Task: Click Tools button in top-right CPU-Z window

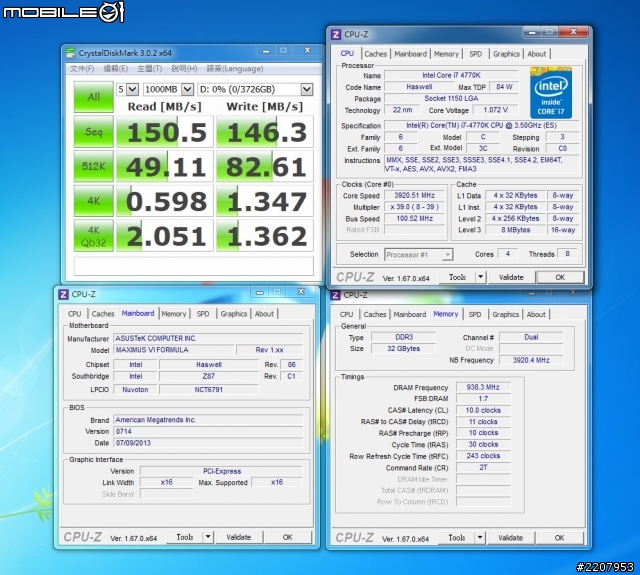Action: pos(457,278)
